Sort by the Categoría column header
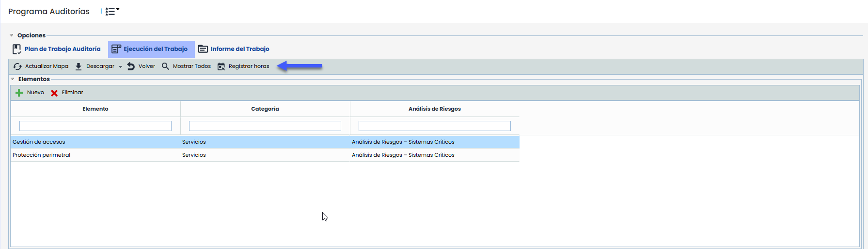Viewport: 868px width, 249px height. [x=265, y=109]
